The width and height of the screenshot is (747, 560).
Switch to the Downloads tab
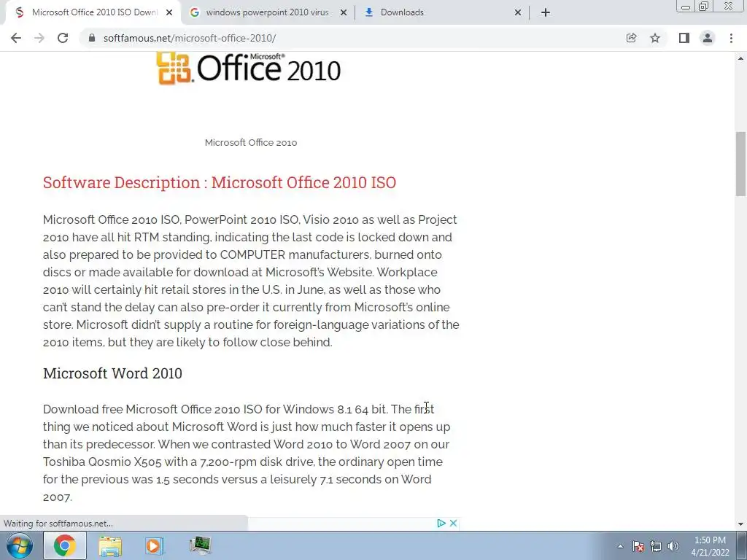[x=442, y=12]
